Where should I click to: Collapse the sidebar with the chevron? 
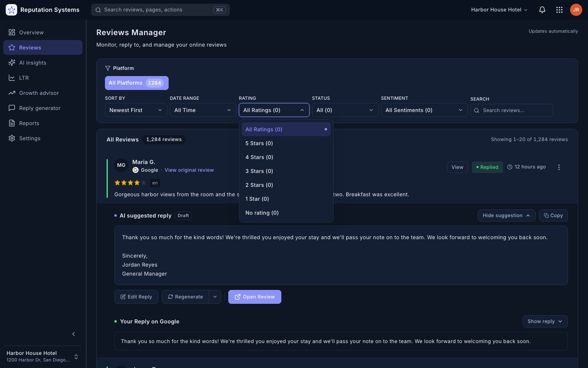click(73, 334)
